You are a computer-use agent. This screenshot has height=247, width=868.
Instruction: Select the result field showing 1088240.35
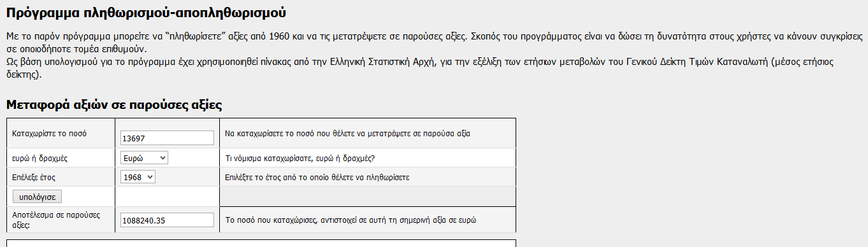[167, 220]
